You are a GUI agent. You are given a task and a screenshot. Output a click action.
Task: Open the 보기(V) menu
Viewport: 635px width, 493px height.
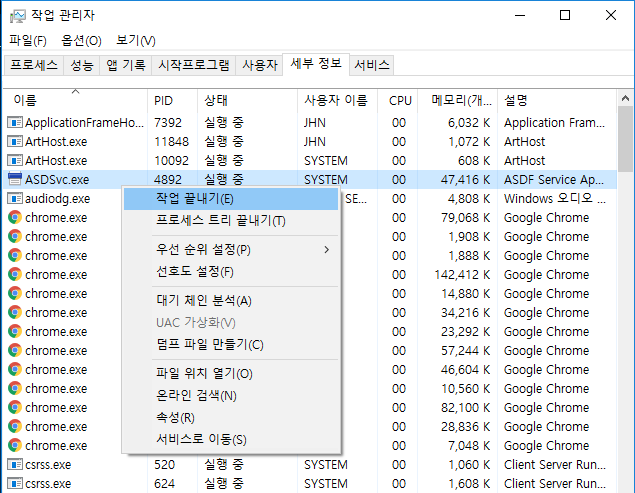pos(136,41)
